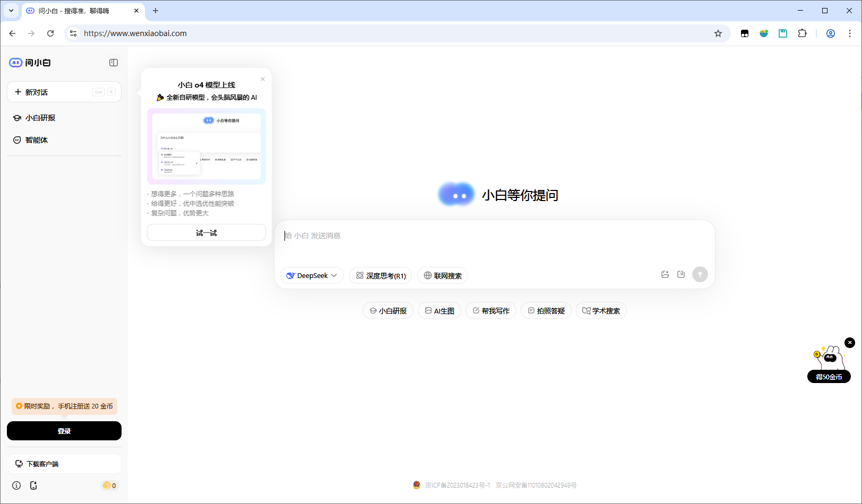Screen dimensions: 862x504
Task: Expand the DeepSeek model dropdown
Action: coord(312,276)
